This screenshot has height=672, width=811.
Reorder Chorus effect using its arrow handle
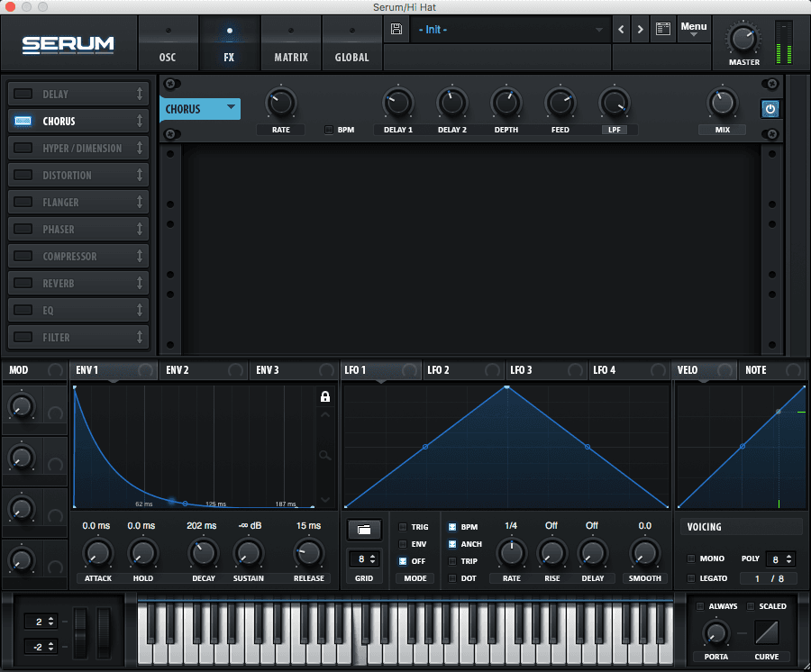tap(139, 121)
